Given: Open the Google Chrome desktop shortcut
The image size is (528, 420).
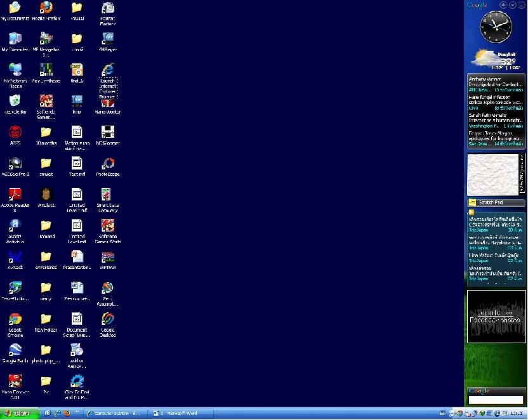Looking at the screenshot, I should [15, 319].
